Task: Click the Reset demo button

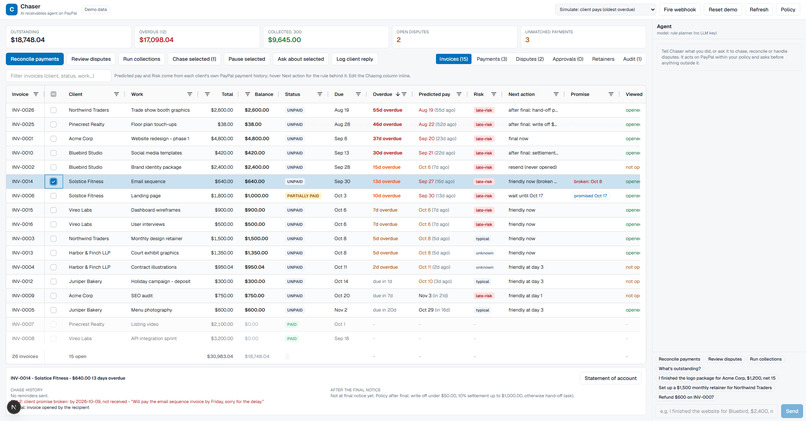Action: click(x=723, y=9)
